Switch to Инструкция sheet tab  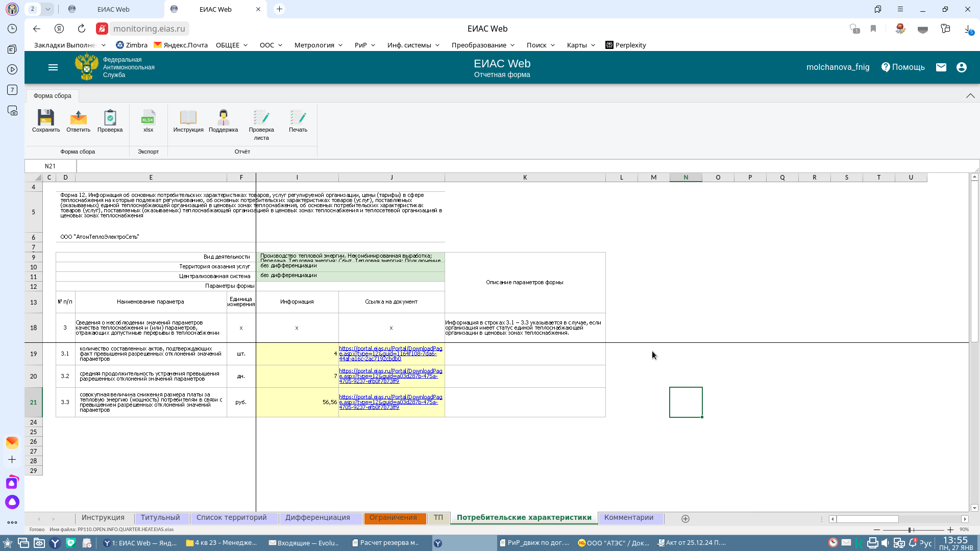click(103, 518)
